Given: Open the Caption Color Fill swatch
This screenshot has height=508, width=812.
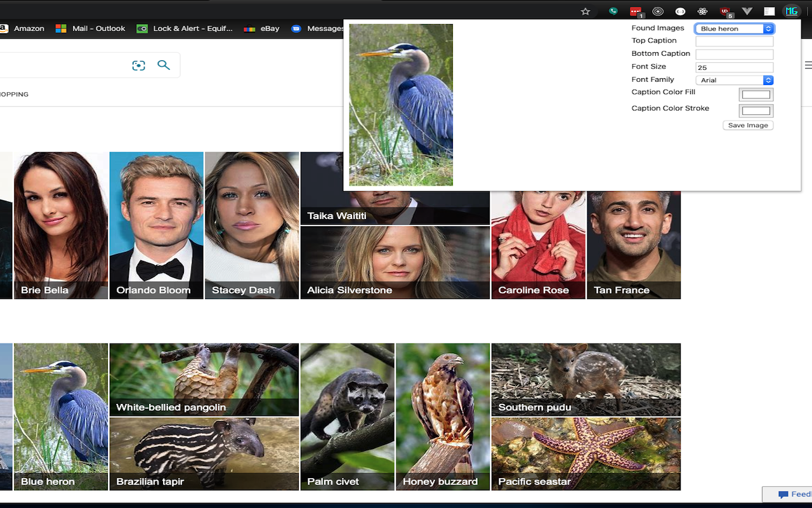Looking at the screenshot, I should (756, 95).
